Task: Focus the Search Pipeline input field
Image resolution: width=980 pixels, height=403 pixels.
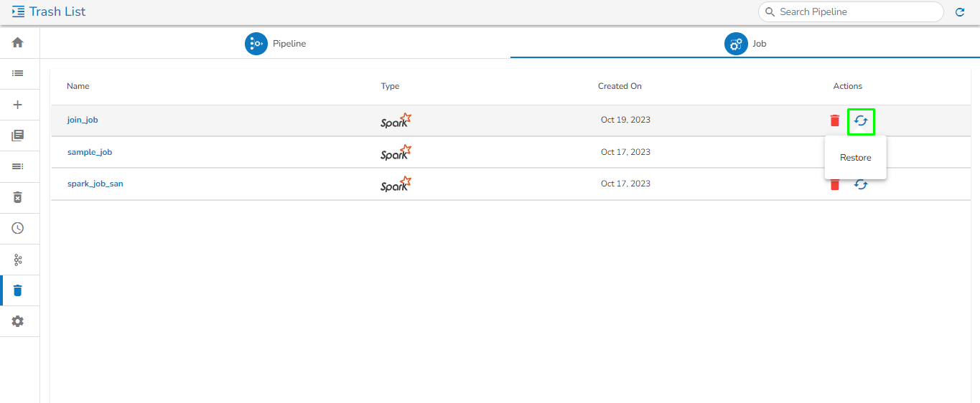Action: click(856, 11)
